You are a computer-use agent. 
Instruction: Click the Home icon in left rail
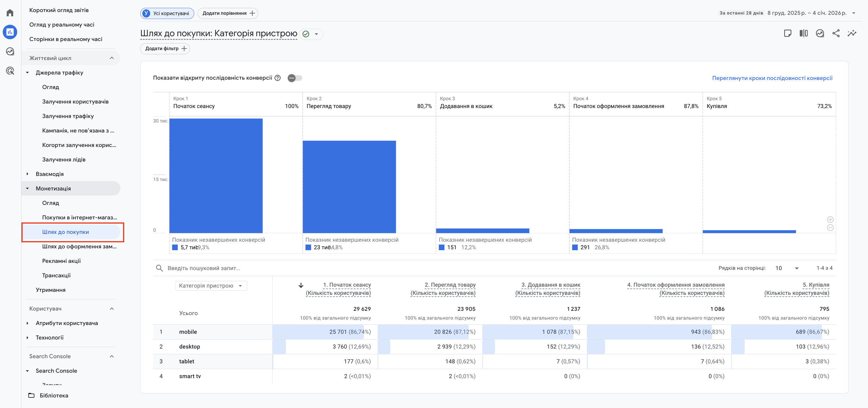coord(10,13)
